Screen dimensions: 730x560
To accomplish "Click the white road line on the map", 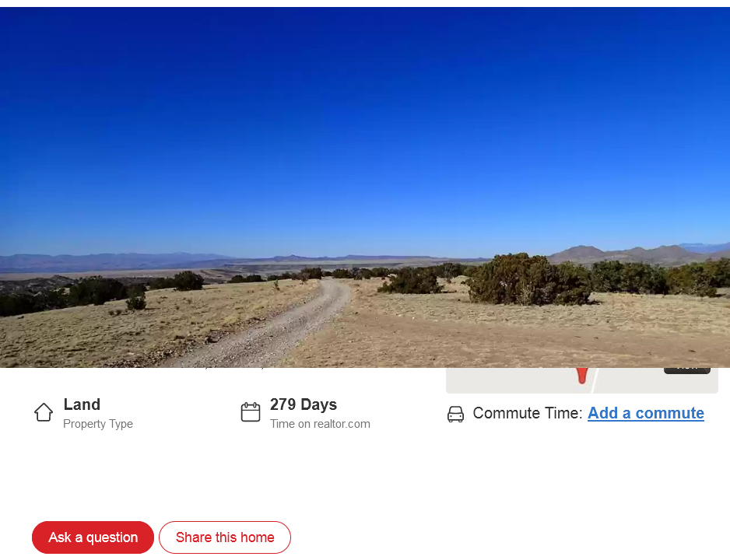I will pyautogui.click(x=595, y=380).
